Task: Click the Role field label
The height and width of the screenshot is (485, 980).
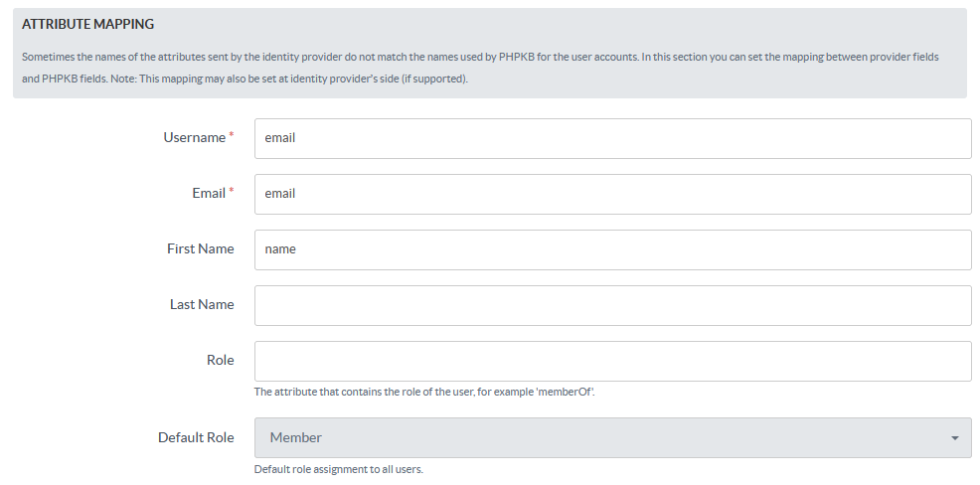Action: (220, 361)
